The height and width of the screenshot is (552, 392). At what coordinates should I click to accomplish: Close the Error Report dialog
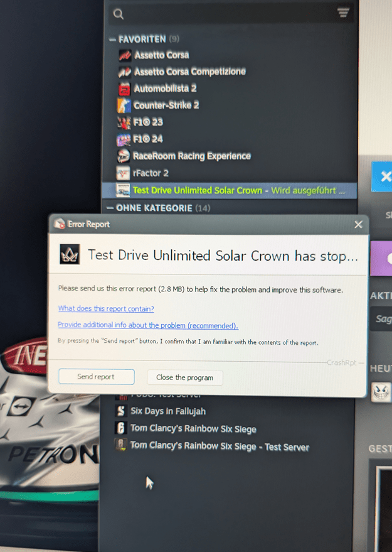(358, 225)
